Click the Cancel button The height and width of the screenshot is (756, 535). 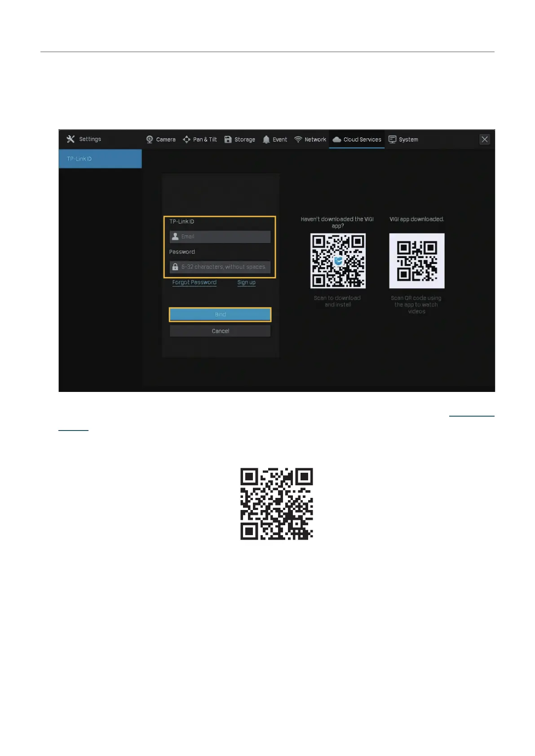coord(220,331)
